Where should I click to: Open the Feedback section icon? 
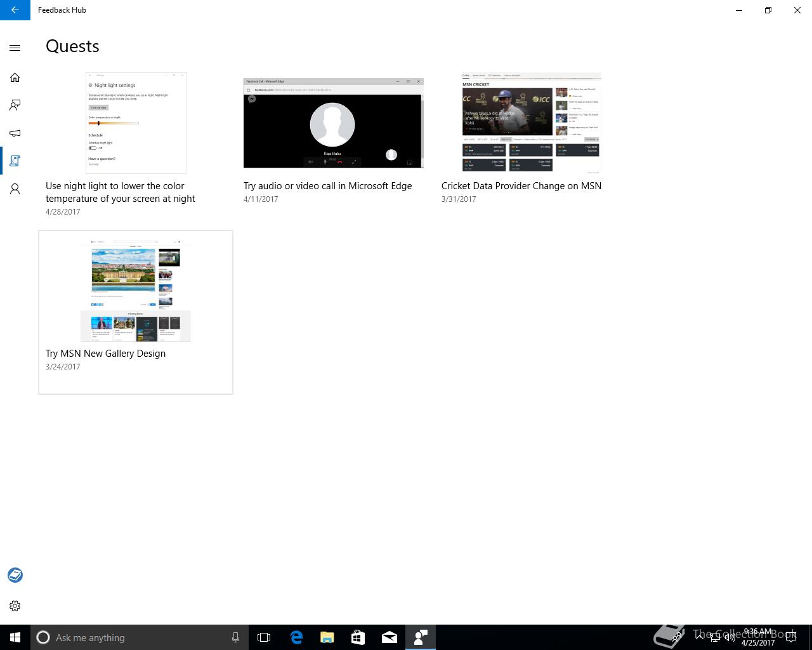(x=15, y=105)
